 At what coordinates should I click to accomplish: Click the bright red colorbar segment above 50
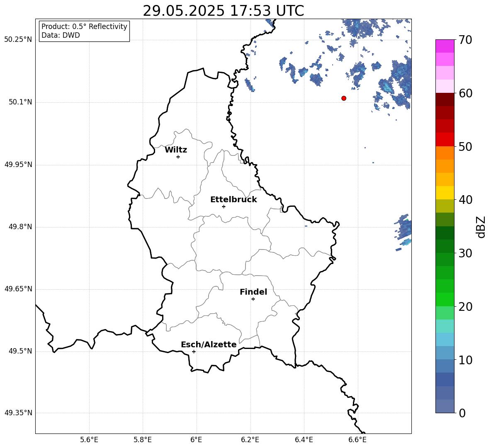click(x=445, y=140)
